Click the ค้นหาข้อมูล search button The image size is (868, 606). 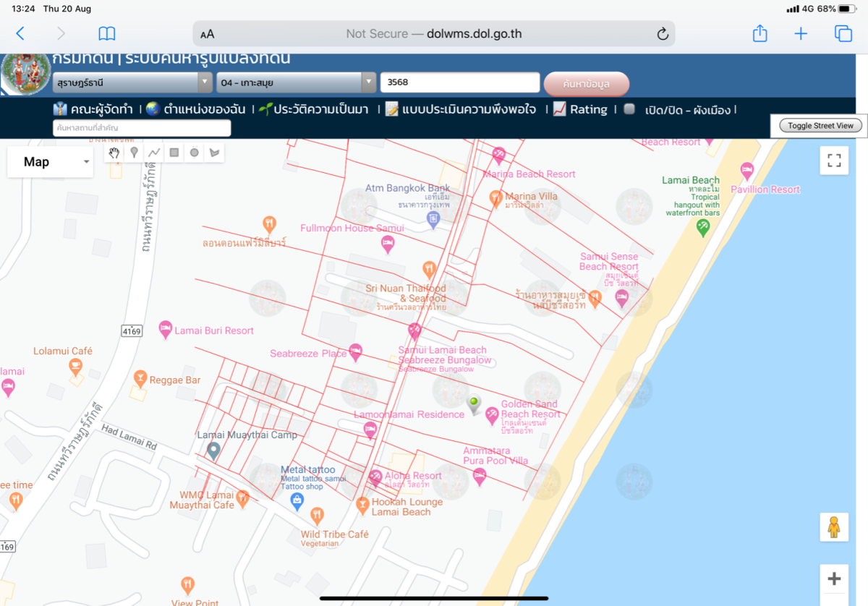coord(587,83)
